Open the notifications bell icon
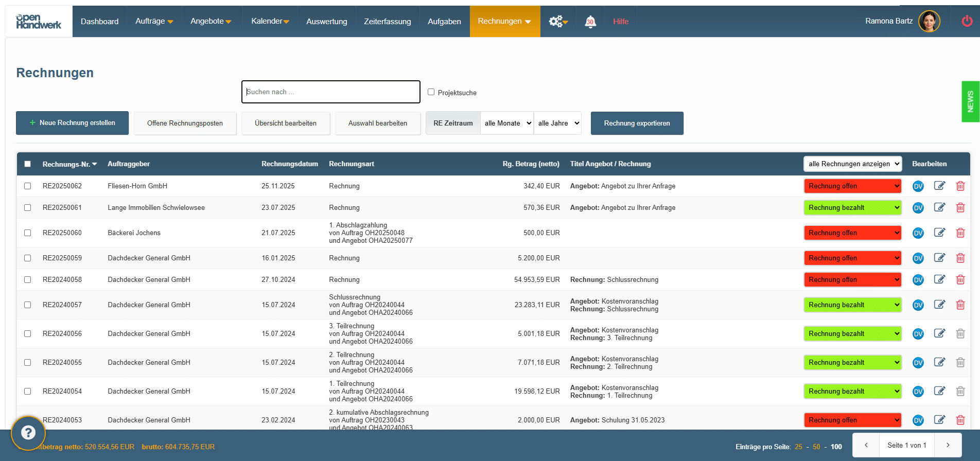The image size is (980, 461). (x=590, y=22)
